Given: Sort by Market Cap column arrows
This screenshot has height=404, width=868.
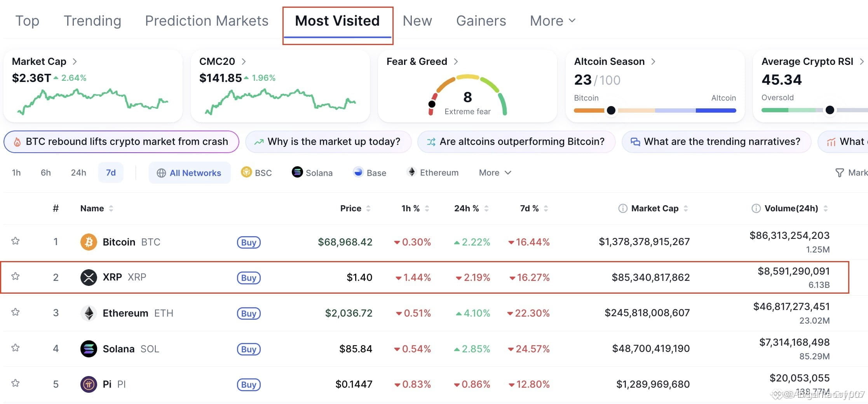Looking at the screenshot, I should coord(686,209).
